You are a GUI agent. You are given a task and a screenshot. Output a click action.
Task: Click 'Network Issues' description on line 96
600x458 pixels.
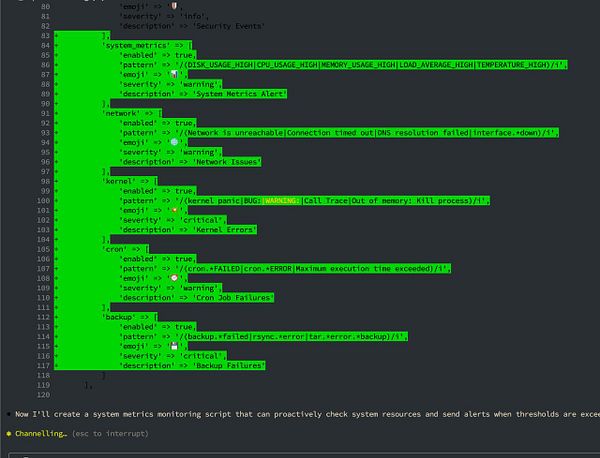227,162
